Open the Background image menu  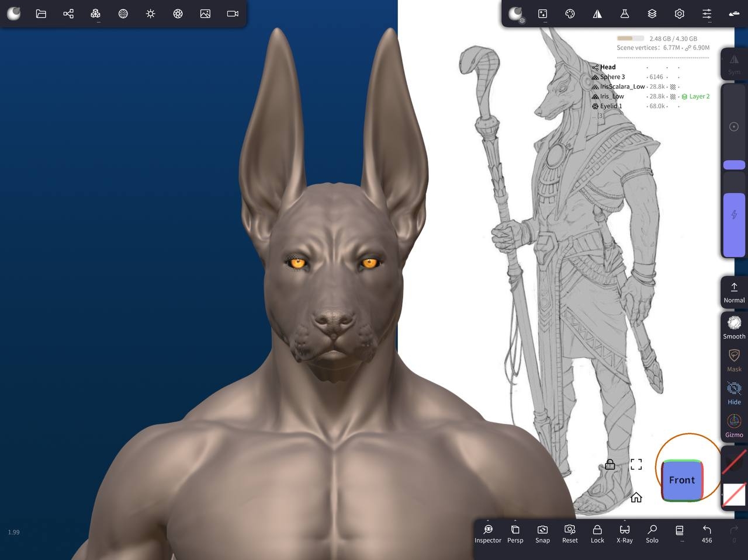tap(205, 13)
